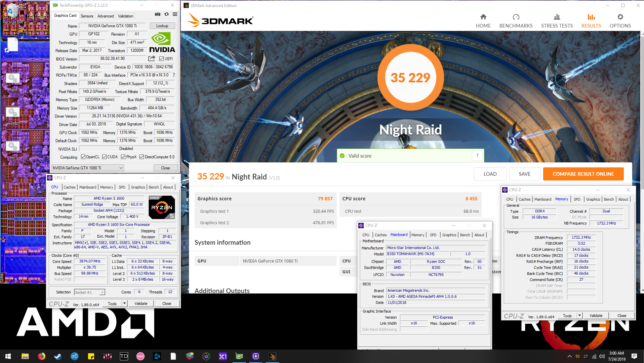
Task: Click the GPU name field in GPU-Z
Action: coord(113,26)
